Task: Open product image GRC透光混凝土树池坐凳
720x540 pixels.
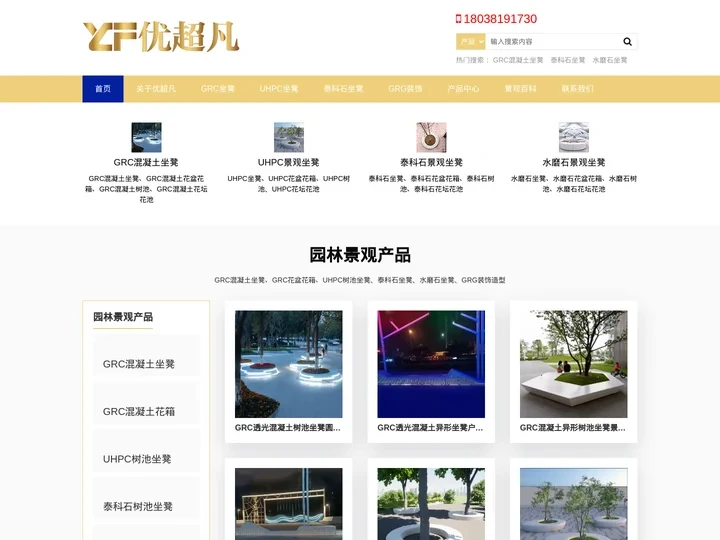Action: (289, 364)
